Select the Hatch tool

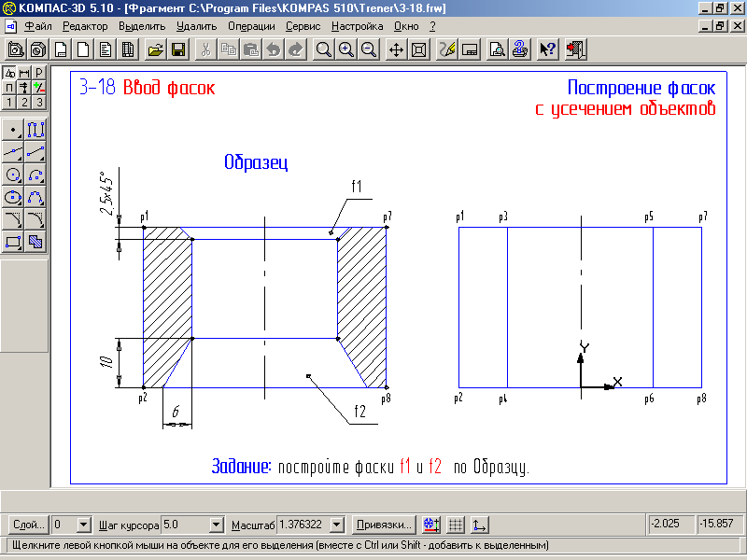[35, 242]
